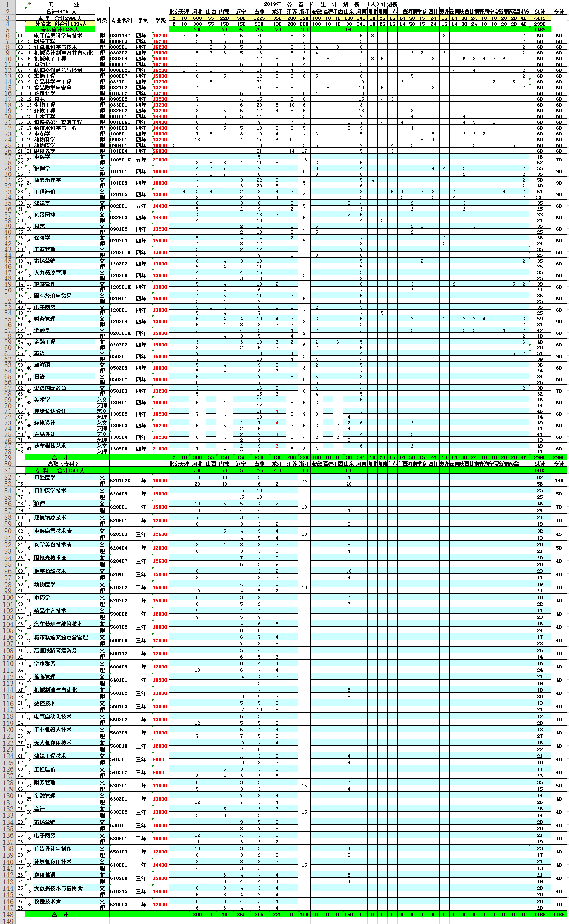Viewport: 569px width, 924px height.
Task: Click the 18600 tuition fee cell
Action: (160, 481)
